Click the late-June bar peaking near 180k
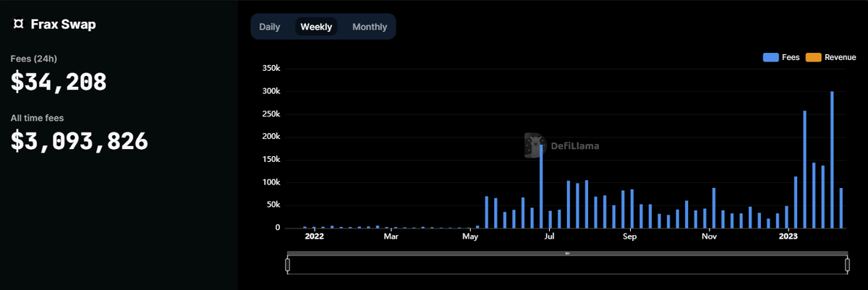 pos(541,186)
